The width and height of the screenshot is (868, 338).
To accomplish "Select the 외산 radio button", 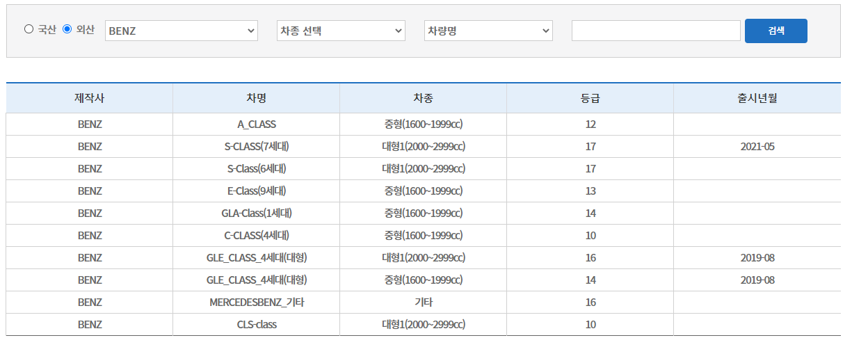I will 67,29.
